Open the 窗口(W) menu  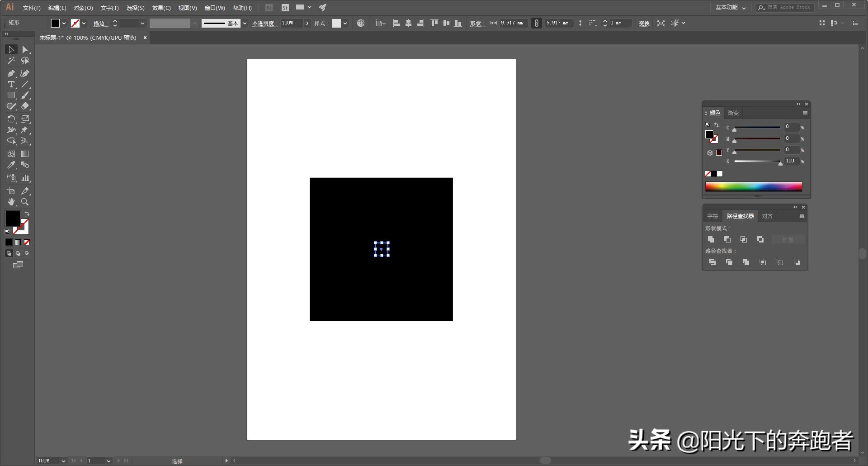[x=215, y=8]
